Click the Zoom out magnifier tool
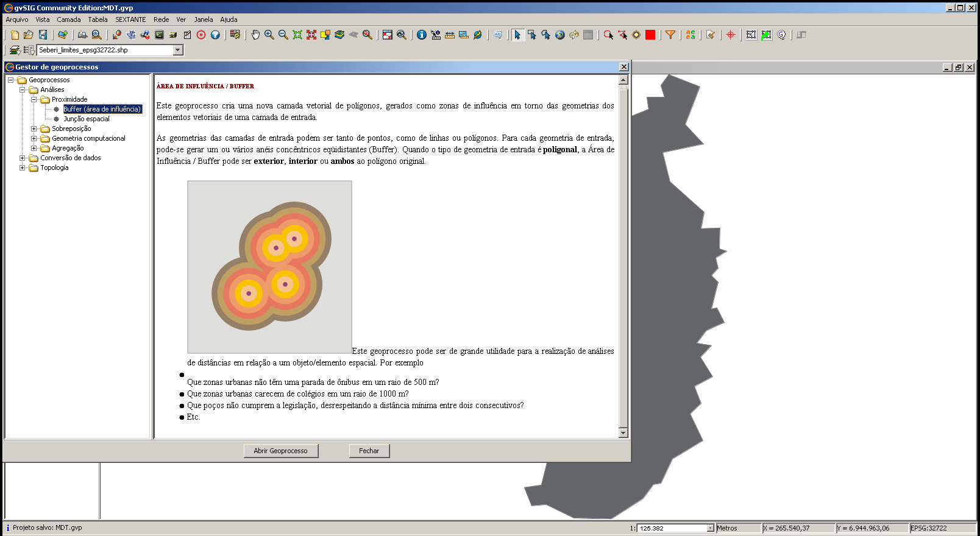Viewport: 980px width, 536px height. click(283, 35)
